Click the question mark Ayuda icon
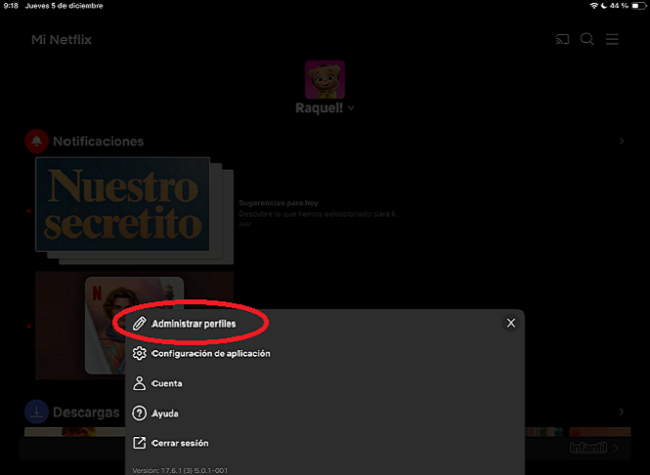650x475 pixels. click(140, 413)
